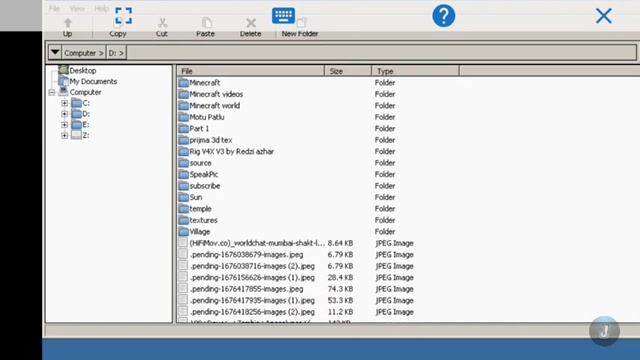Create a New Folder from toolbar
This screenshot has width=640, height=360.
[302, 23]
